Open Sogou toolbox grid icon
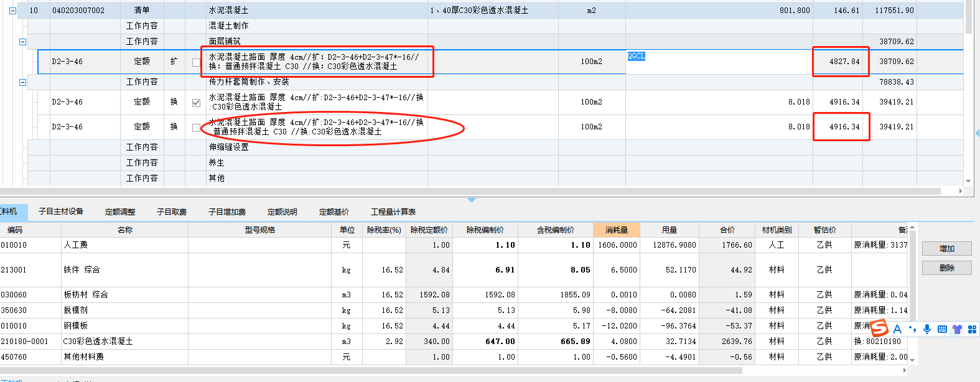This screenshot has height=382, width=980. [x=973, y=329]
